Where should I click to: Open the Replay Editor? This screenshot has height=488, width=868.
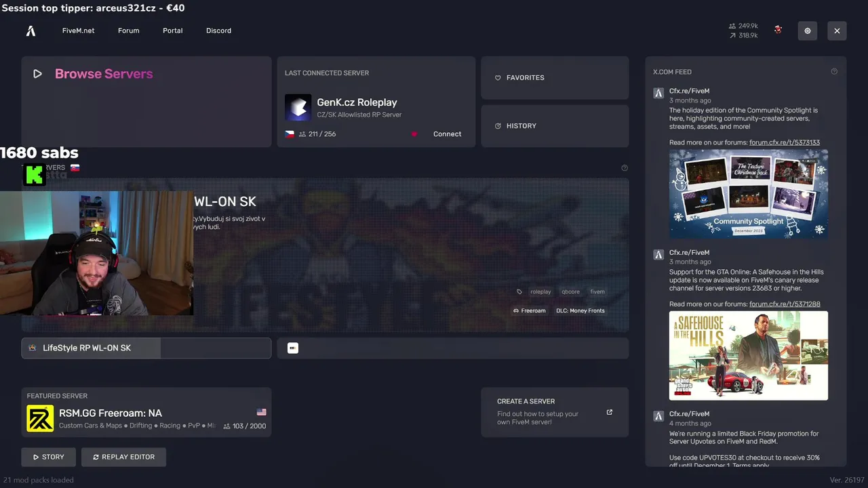(123, 457)
